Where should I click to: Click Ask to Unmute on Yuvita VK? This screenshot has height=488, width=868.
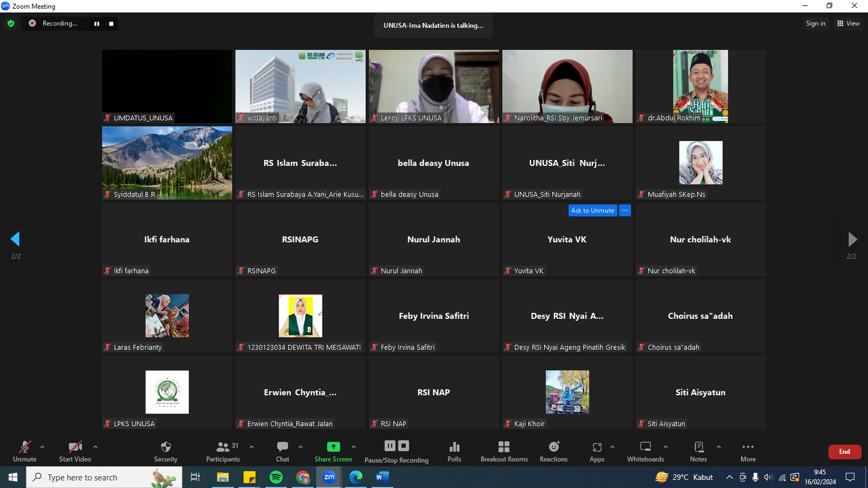point(592,210)
